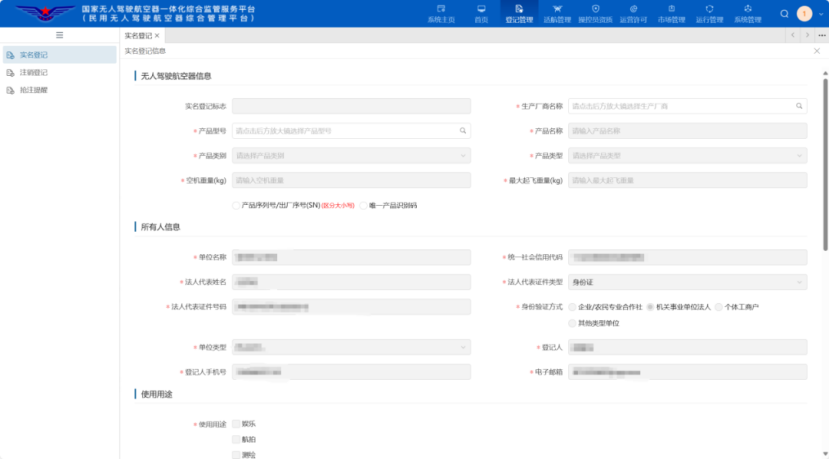Click the orange user avatar
Screen dimensions: 830x460
pos(804,14)
